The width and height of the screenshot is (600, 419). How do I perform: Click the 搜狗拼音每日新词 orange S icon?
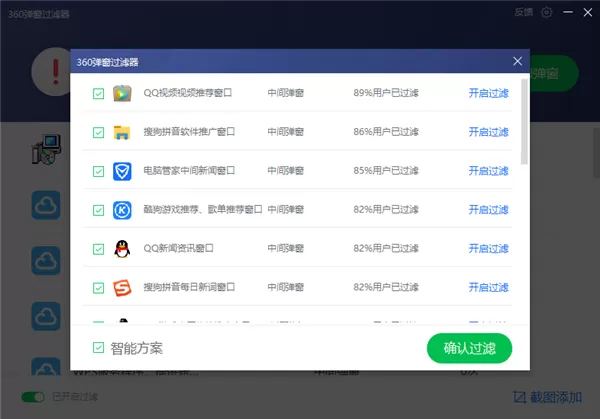click(x=122, y=288)
